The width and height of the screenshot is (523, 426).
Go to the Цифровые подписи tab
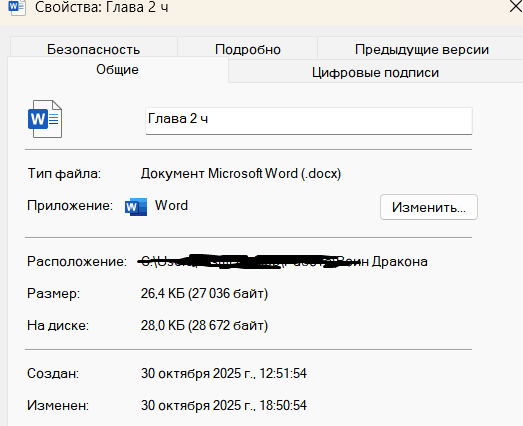[375, 72]
